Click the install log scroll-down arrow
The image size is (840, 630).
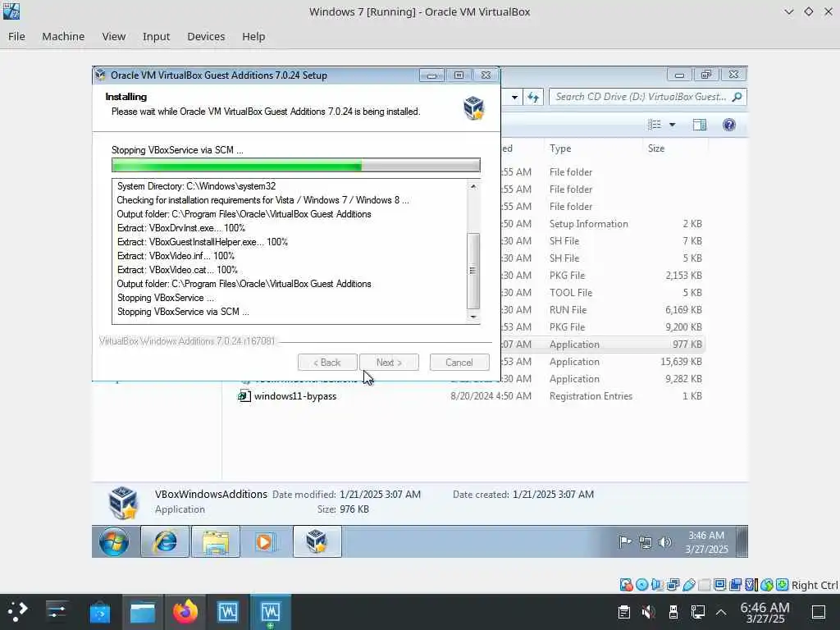[473, 317]
